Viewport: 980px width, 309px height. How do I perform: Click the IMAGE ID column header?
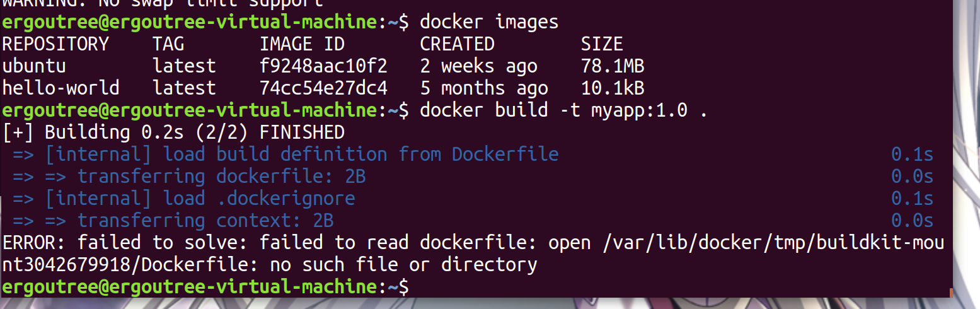point(302,44)
